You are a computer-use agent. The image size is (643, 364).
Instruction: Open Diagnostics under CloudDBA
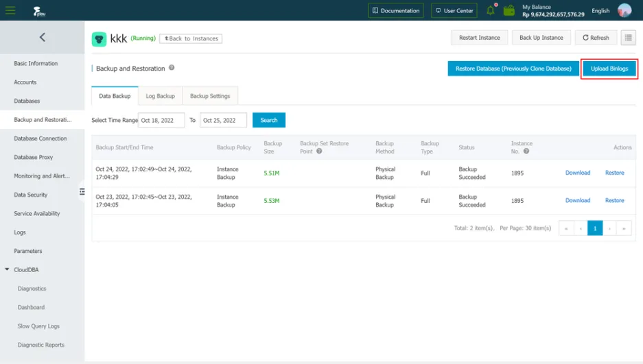(x=32, y=289)
